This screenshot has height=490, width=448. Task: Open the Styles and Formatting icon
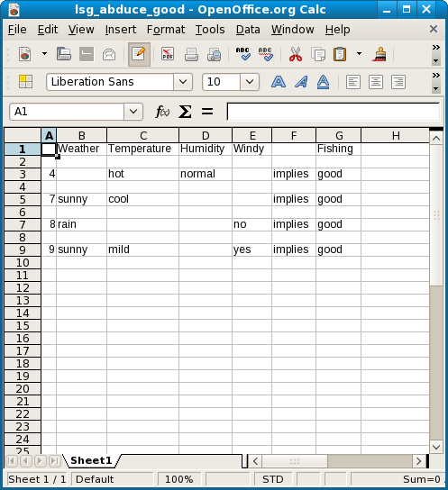tap(25, 82)
